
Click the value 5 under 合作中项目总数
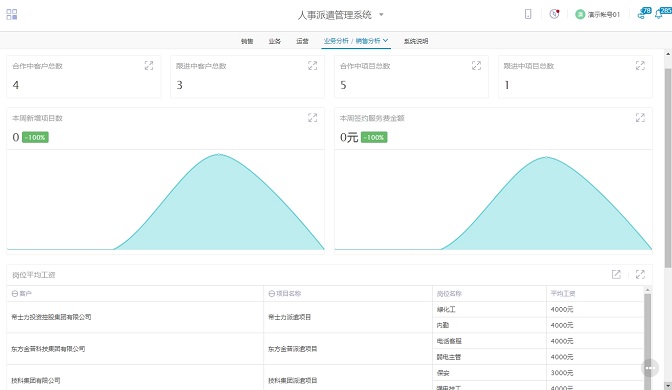coord(343,85)
